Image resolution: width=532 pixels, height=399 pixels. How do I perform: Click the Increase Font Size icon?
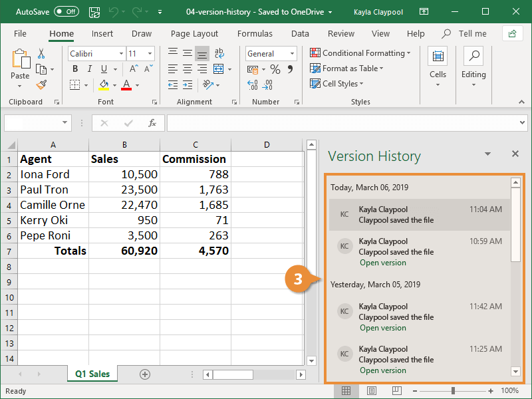(134, 69)
